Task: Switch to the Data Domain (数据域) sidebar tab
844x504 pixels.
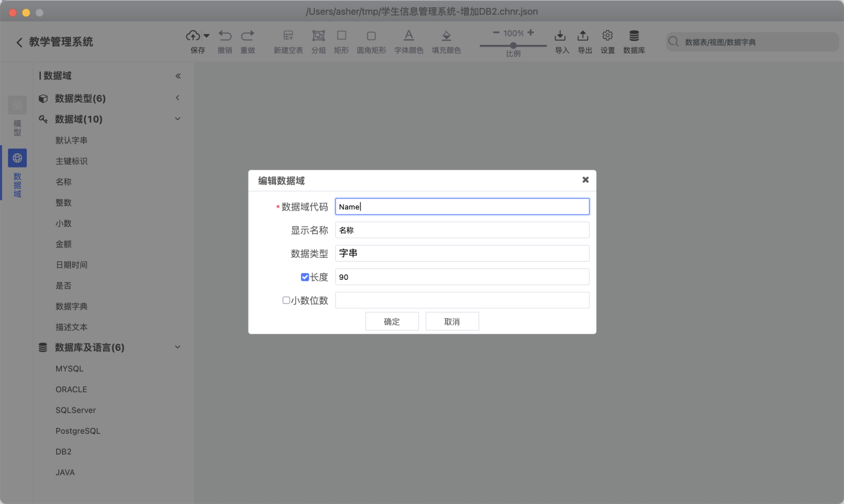Action: coord(17,174)
